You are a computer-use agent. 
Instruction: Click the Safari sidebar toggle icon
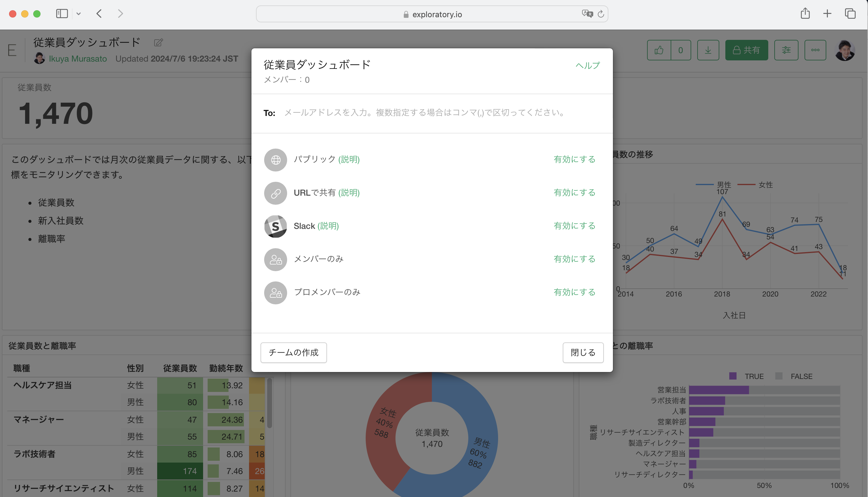click(62, 14)
